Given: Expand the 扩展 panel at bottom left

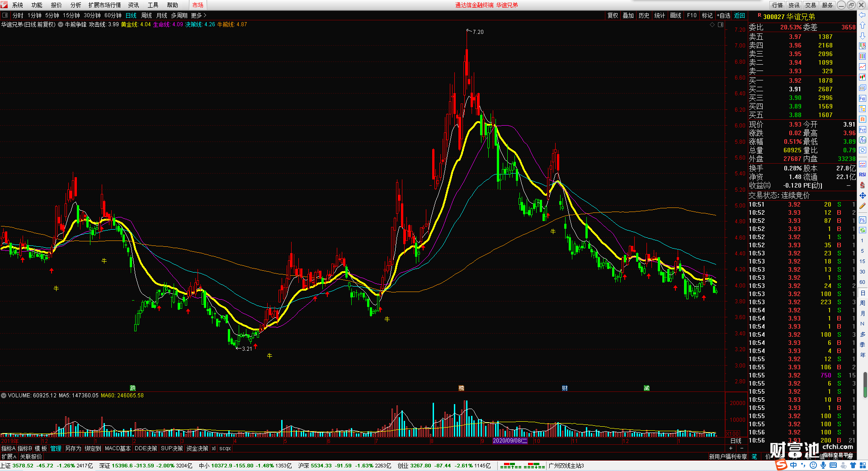Looking at the screenshot, I should [9, 457].
